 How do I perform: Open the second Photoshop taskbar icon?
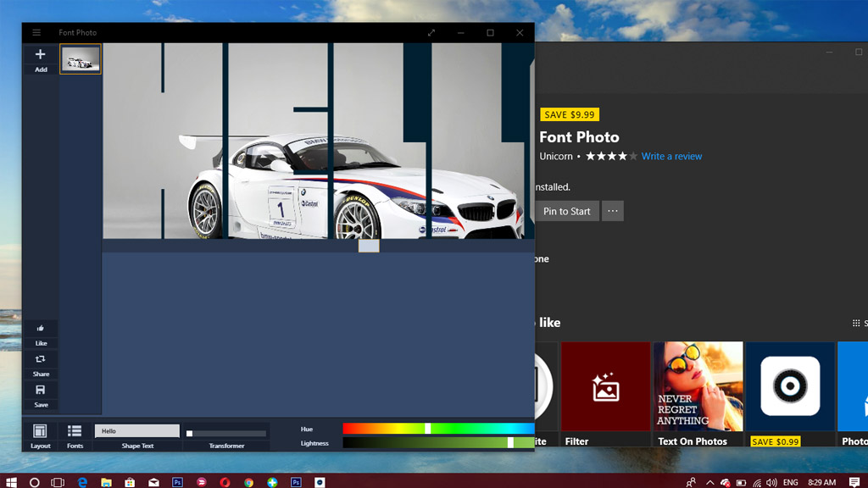(x=296, y=482)
